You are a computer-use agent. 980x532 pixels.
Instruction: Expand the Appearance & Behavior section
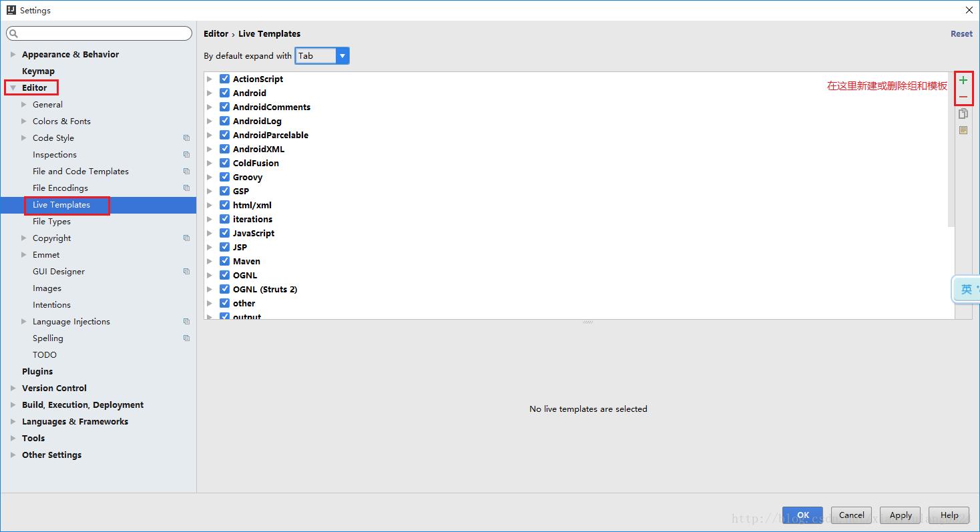point(13,55)
